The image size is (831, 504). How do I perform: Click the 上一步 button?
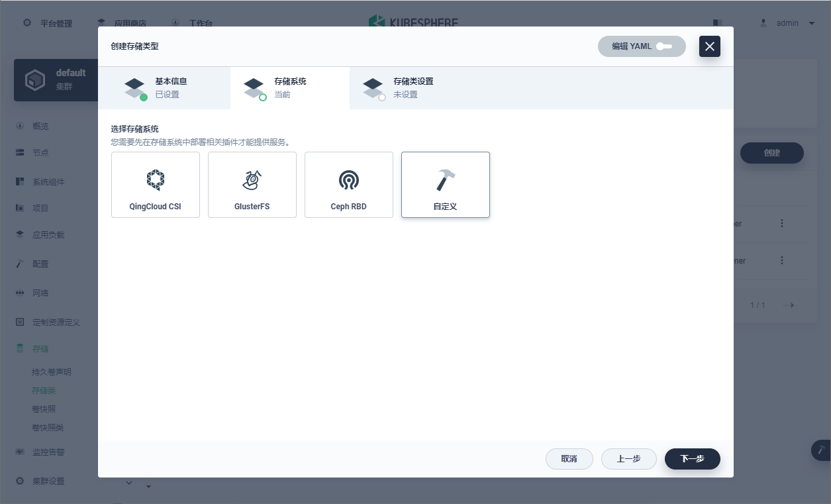pyautogui.click(x=629, y=459)
